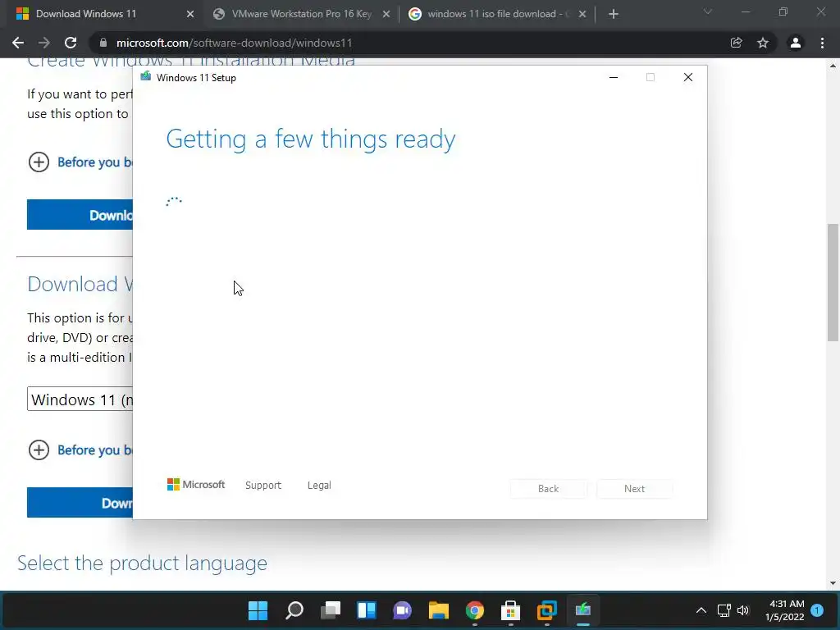Open the Legal link in Setup
Viewport: 840px width, 630px height.
(x=319, y=485)
